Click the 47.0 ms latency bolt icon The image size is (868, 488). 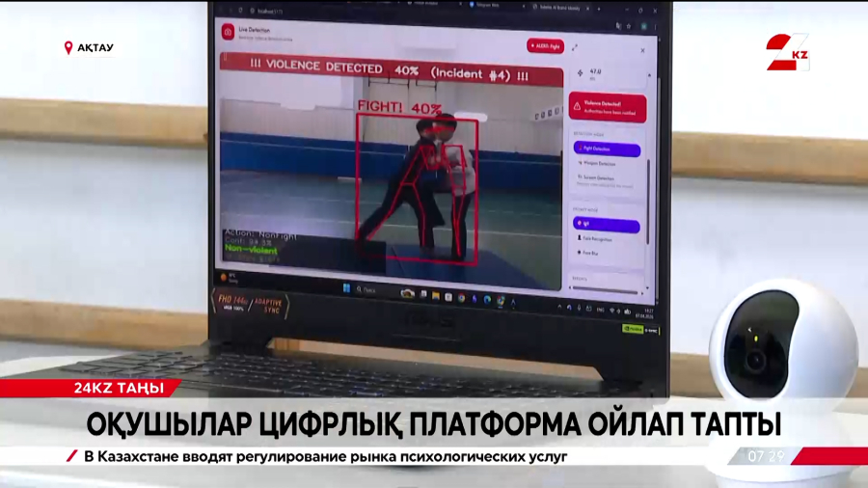pyautogui.click(x=581, y=73)
